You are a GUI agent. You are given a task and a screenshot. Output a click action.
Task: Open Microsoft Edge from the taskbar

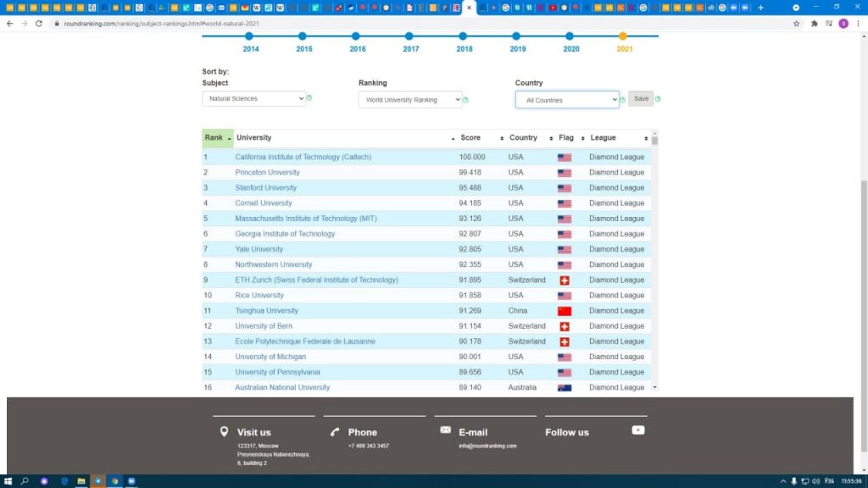[64, 481]
